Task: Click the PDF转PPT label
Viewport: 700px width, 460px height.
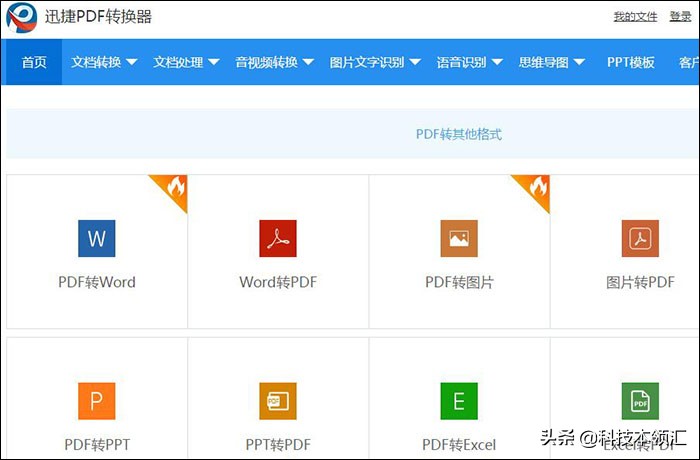Action: point(97,445)
